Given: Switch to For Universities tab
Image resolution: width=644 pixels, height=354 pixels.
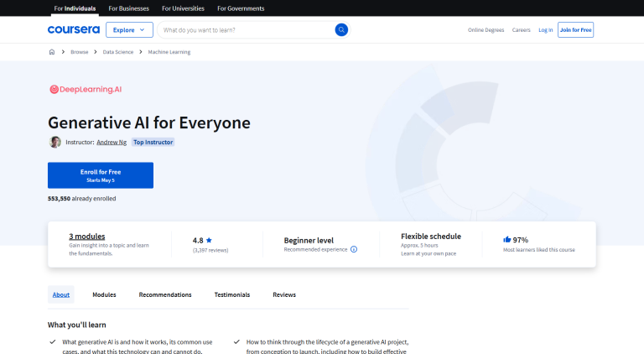Looking at the screenshot, I should 183,8.
